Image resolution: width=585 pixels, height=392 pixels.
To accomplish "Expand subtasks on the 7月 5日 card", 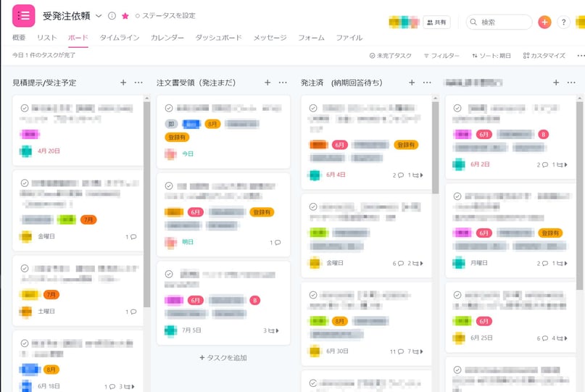I will (271, 330).
